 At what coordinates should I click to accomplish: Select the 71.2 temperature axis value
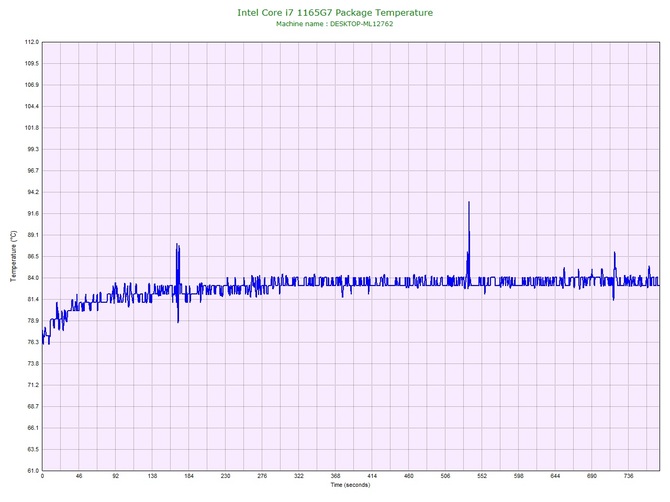coord(32,385)
